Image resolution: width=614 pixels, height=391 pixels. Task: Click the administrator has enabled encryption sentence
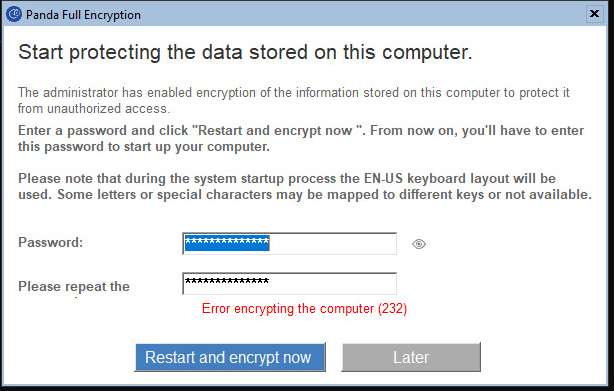pos(294,93)
